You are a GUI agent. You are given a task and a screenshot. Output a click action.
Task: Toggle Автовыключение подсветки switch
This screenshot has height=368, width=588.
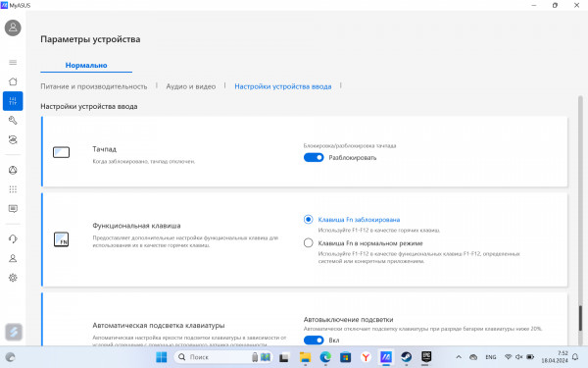(x=314, y=340)
